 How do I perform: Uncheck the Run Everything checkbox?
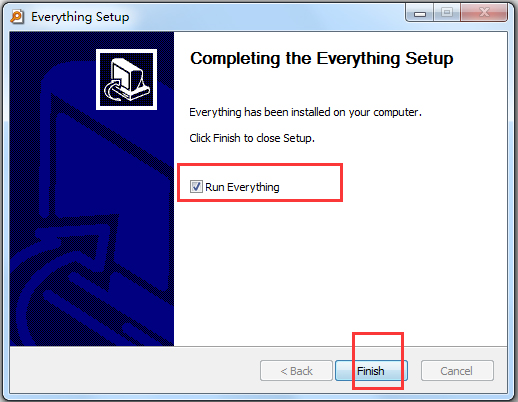point(196,186)
